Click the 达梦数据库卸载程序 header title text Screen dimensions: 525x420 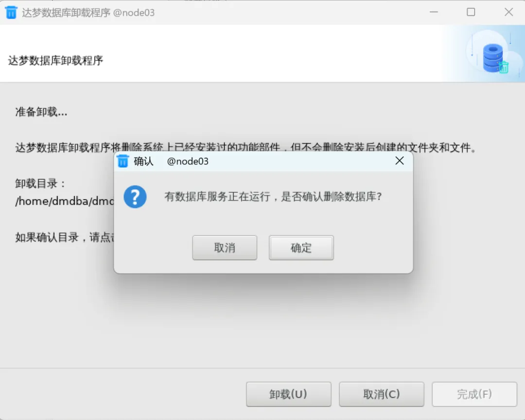(55, 61)
